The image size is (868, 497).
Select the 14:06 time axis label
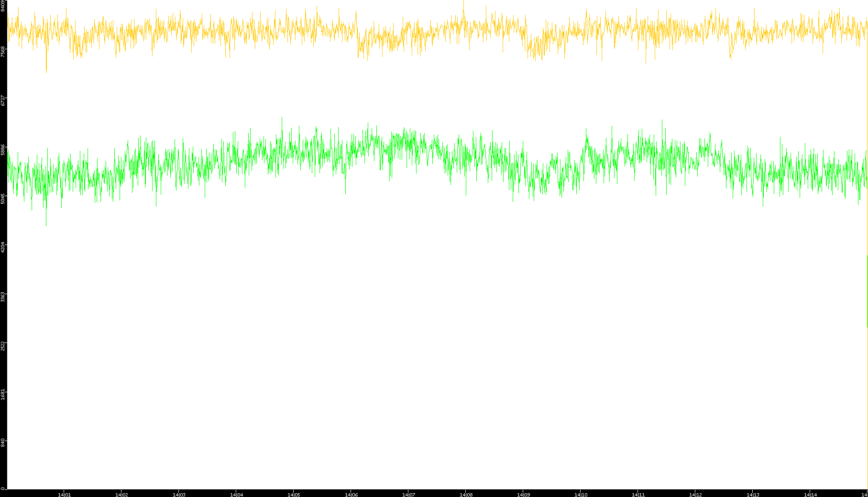click(351, 495)
